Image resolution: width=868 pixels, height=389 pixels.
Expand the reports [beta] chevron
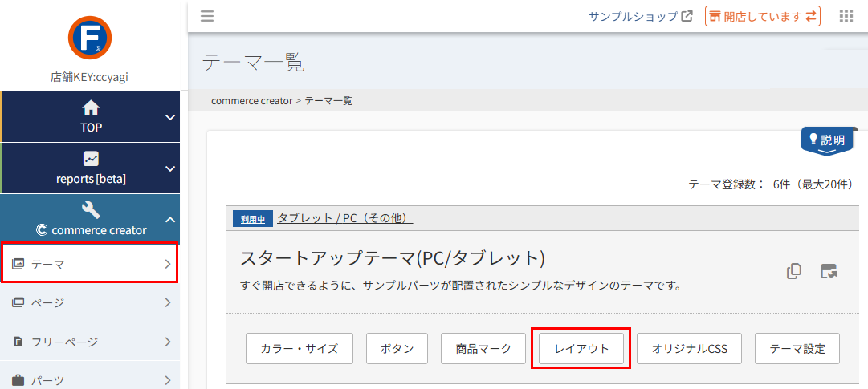tap(169, 168)
